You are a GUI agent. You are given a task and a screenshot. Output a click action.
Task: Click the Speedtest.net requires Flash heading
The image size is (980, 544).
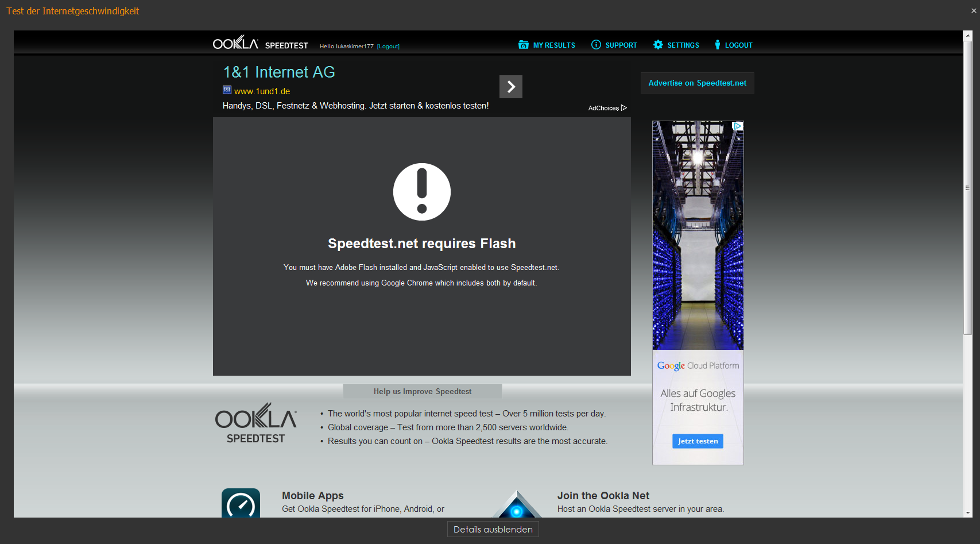click(x=422, y=244)
